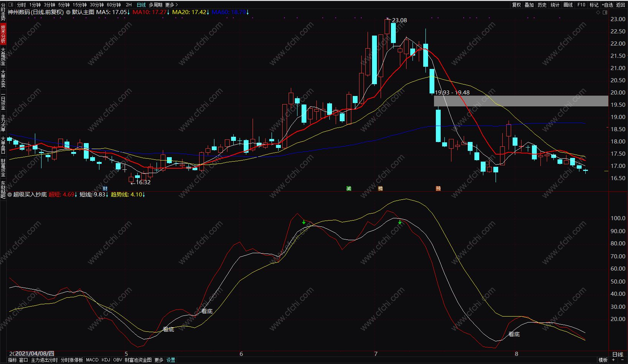Click the 设置 settings link at bottom
The width and height of the screenshot is (628, 364).
171,360
